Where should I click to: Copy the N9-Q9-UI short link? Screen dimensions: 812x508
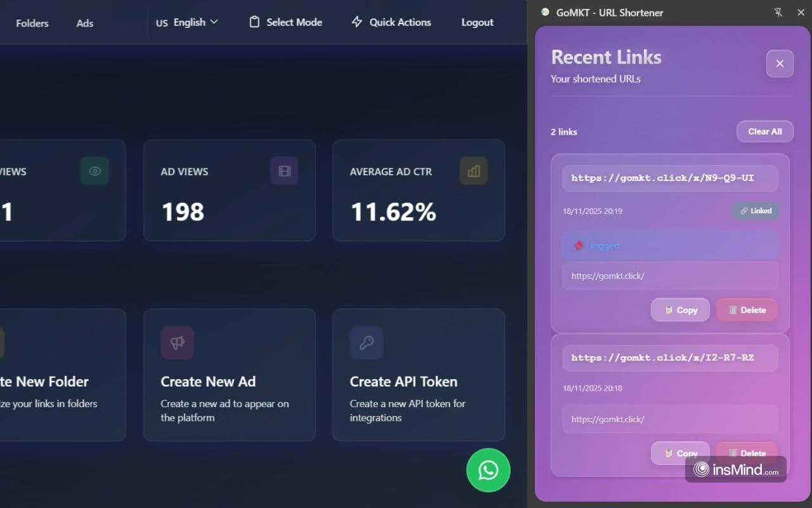tap(680, 310)
